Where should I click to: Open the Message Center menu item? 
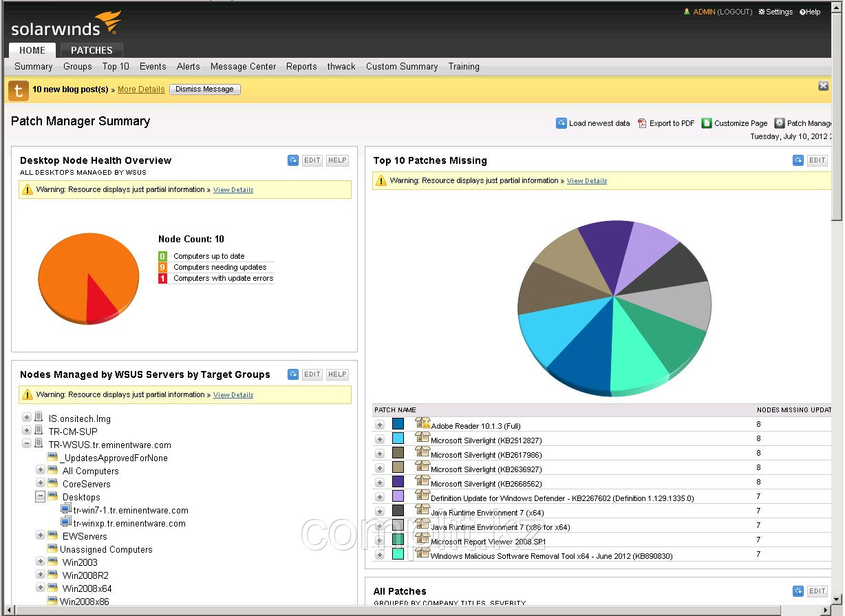tap(242, 66)
